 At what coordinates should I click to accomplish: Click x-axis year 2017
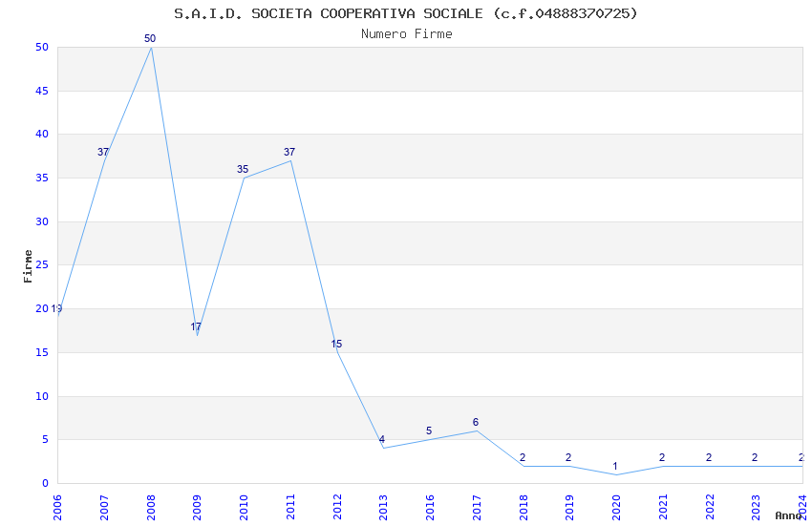tap(477, 508)
